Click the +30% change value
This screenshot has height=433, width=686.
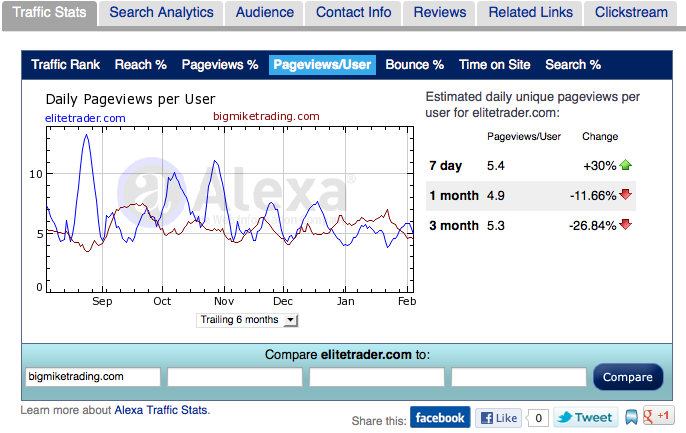click(600, 166)
